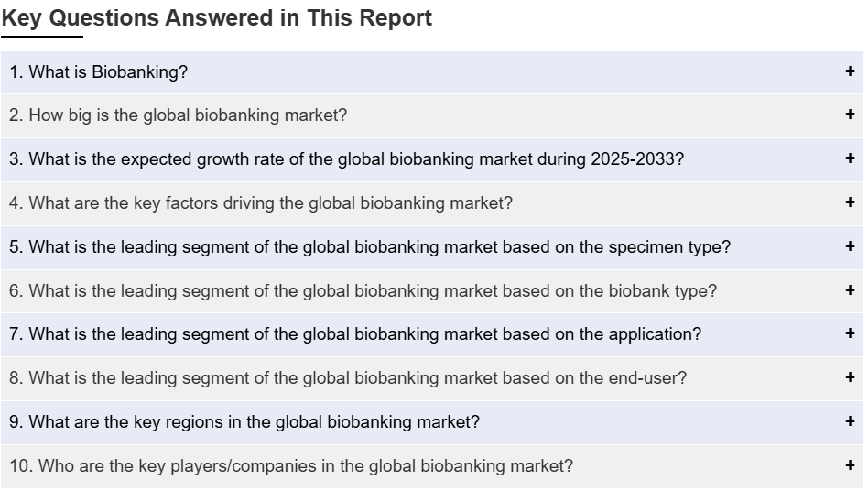The width and height of the screenshot is (868, 491).
Task: Open plus icon for application segment question
Action: pos(850,333)
